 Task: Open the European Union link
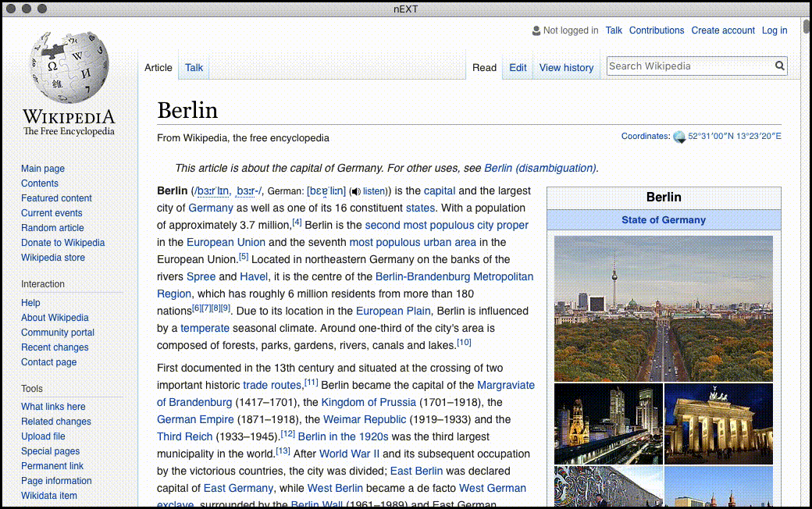[226, 242]
